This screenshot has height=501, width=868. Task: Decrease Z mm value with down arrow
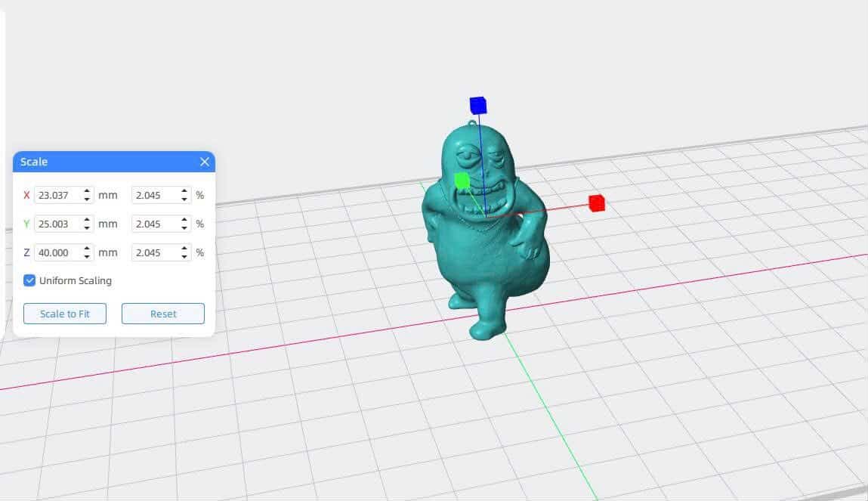click(87, 256)
